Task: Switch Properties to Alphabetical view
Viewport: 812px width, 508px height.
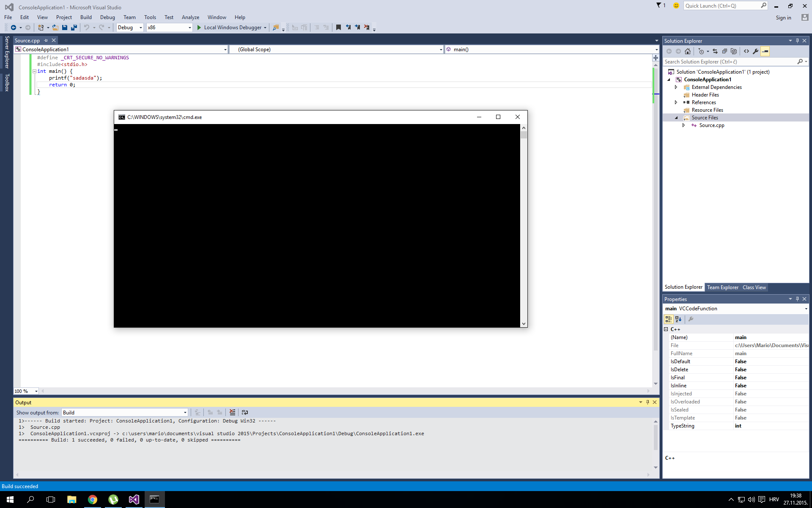Action: click(678, 319)
